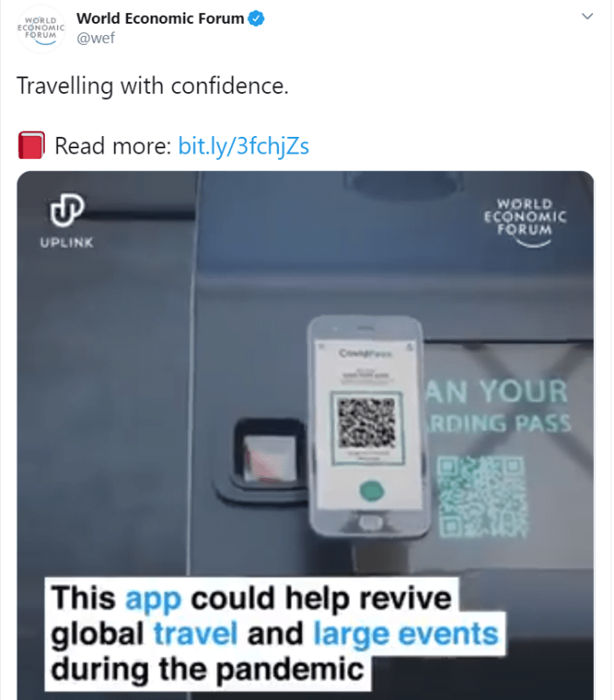
Task: Select the 'Travelling with confidence.' tweet text
Action: pos(153,86)
